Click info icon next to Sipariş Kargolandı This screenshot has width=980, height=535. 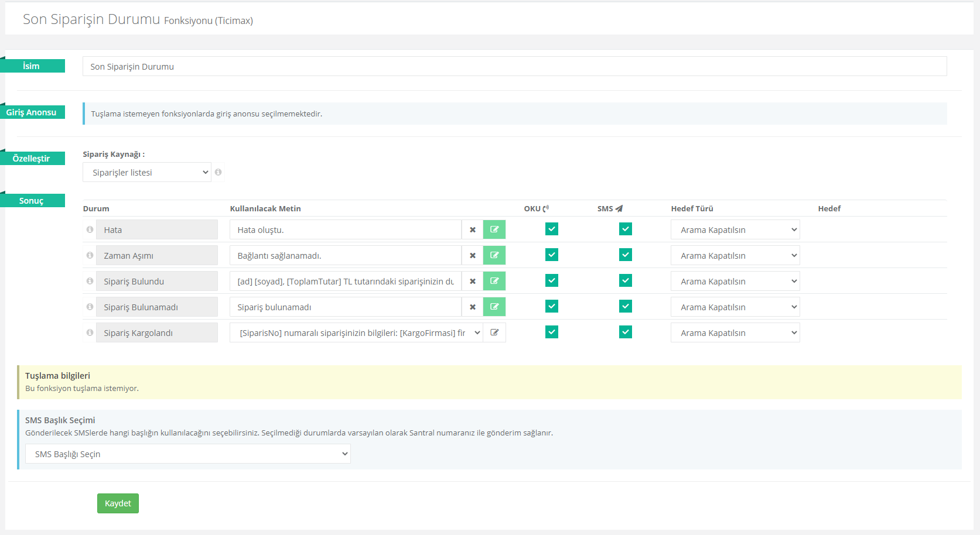tap(90, 332)
